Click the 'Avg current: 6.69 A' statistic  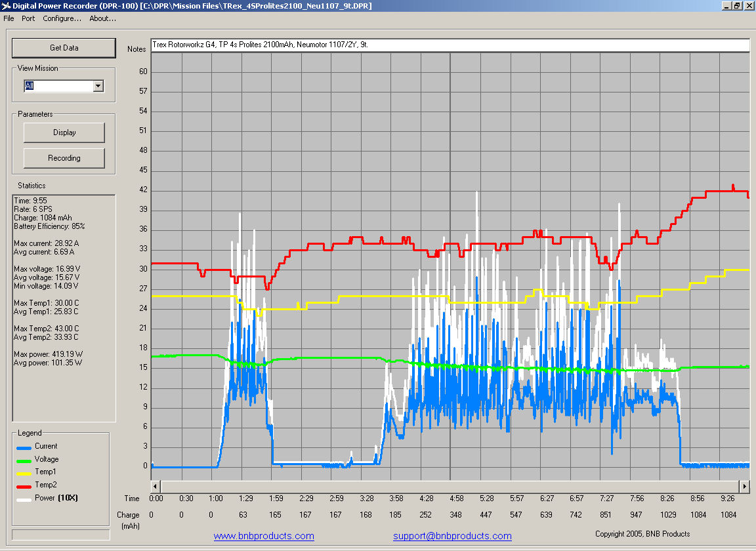pyautogui.click(x=44, y=252)
